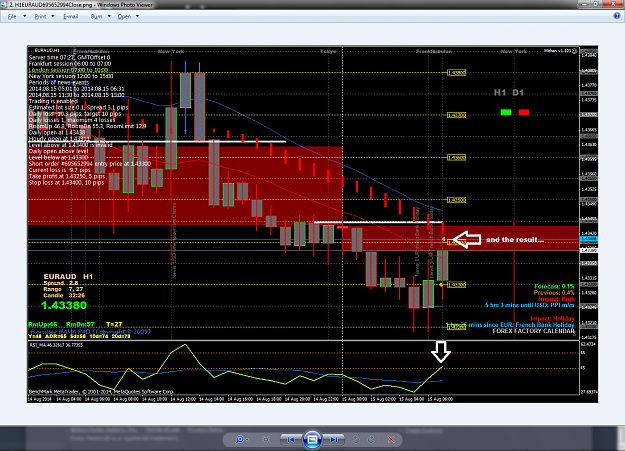Rotate the photo clockwise
The height and width of the screenshot is (451, 625).
click(371, 439)
